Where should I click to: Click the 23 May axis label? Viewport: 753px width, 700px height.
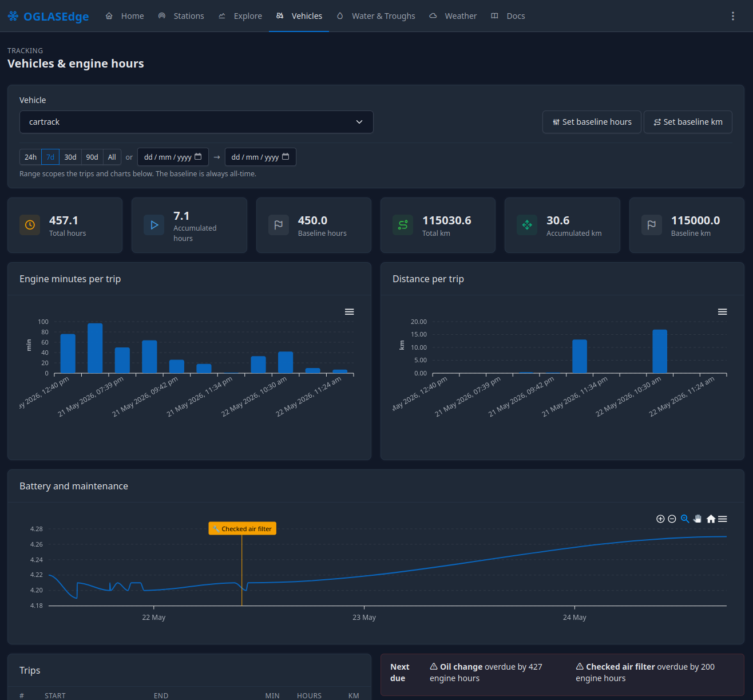364,618
